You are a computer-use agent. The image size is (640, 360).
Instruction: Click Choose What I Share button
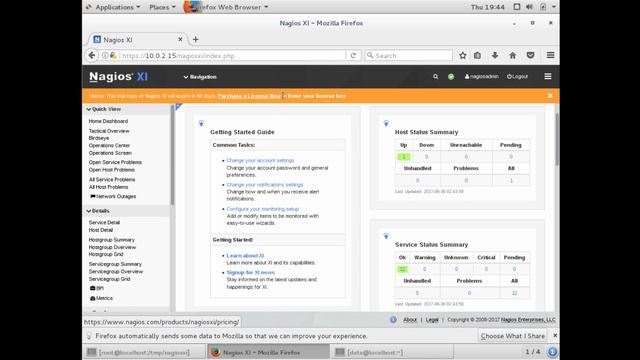(513, 336)
